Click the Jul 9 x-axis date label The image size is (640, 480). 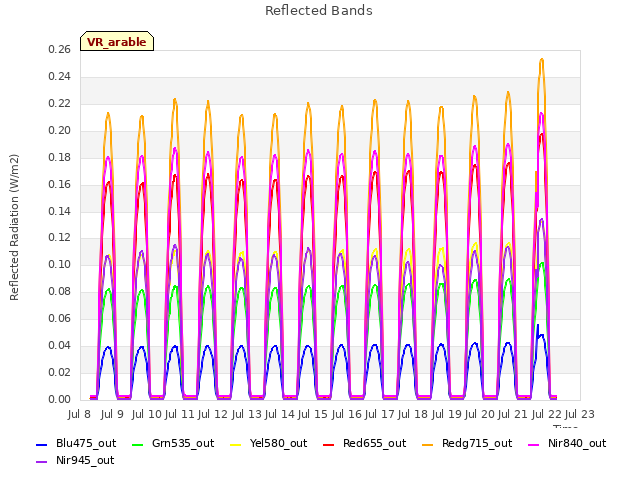pos(112,414)
